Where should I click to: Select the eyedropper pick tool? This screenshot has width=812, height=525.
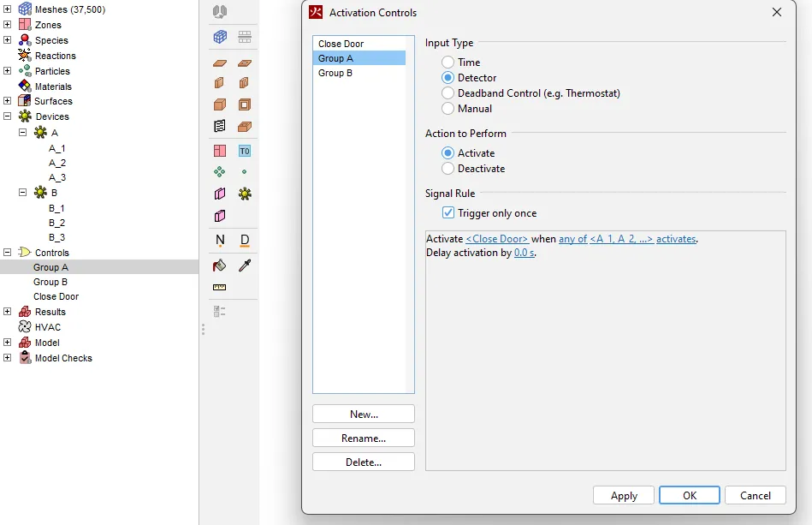[x=245, y=265]
